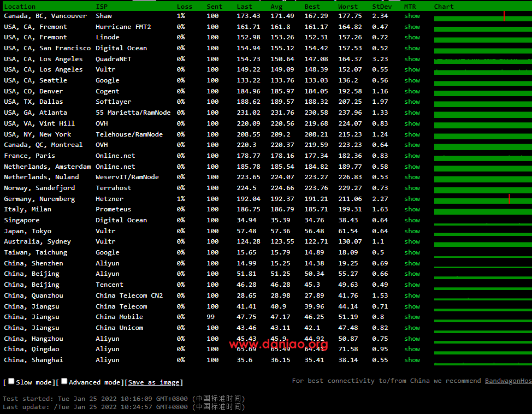
Task: Click the Location column header
Action: click(20, 7)
